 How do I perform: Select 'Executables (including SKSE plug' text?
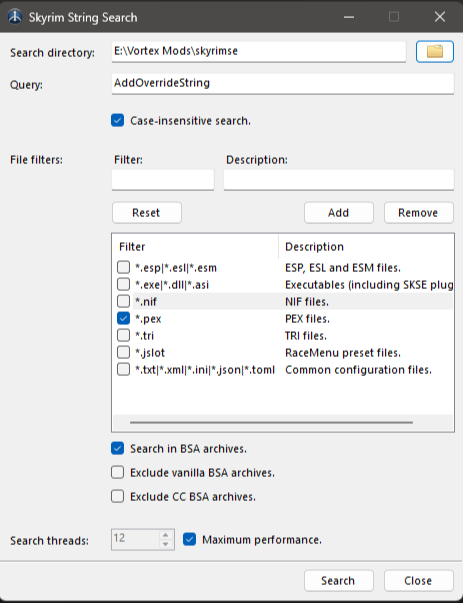[x=369, y=285]
